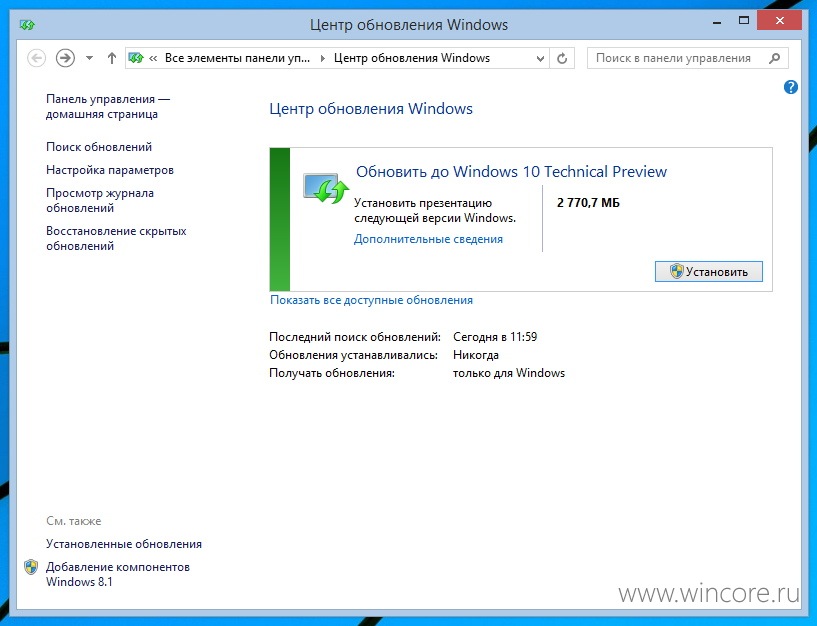
Task: Click the window title bar system icon
Action: coord(27,24)
